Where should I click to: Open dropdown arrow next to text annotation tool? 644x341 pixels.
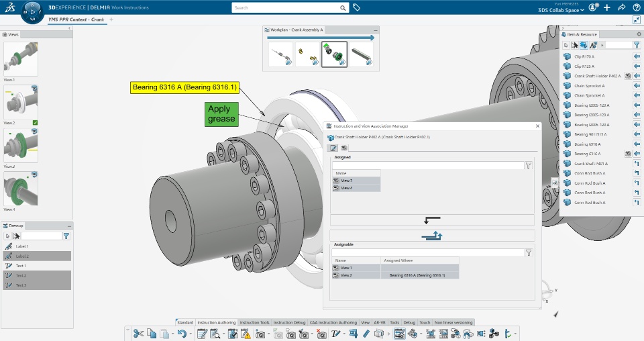(343, 334)
